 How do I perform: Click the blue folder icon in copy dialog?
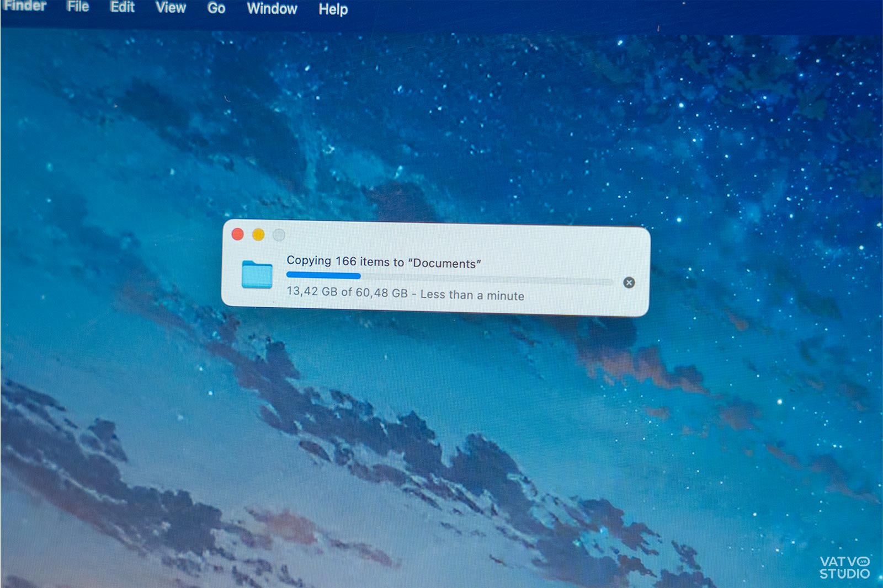[257, 274]
